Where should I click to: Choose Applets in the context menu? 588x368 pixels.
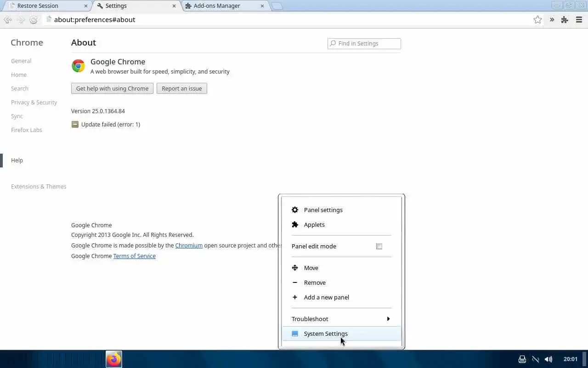point(341,224)
